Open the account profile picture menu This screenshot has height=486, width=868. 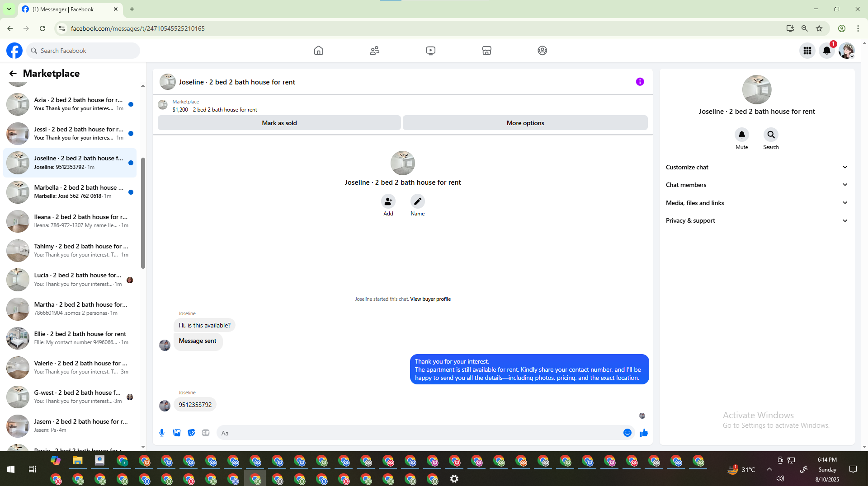(x=846, y=51)
